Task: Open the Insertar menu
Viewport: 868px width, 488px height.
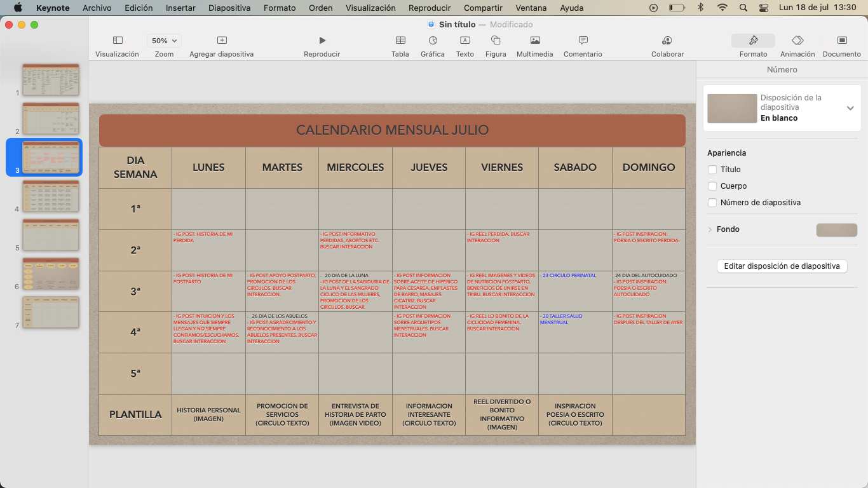Action: click(180, 8)
